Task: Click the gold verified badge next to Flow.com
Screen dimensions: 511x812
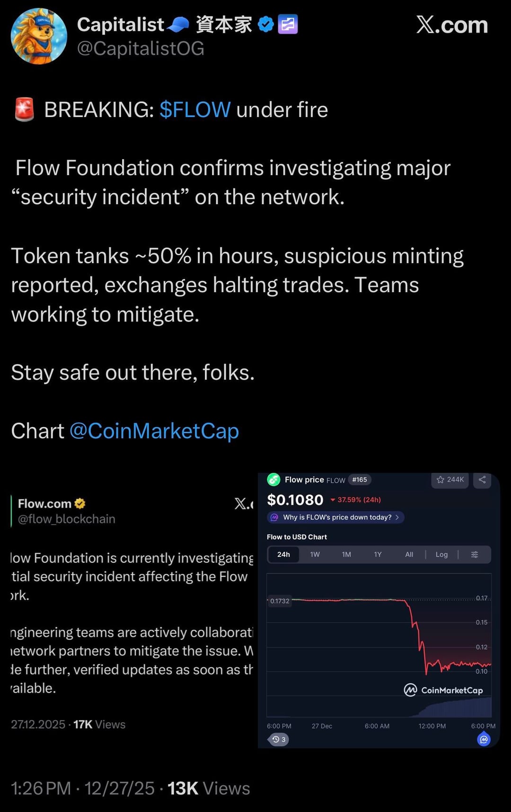Action: (x=80, y=504)
